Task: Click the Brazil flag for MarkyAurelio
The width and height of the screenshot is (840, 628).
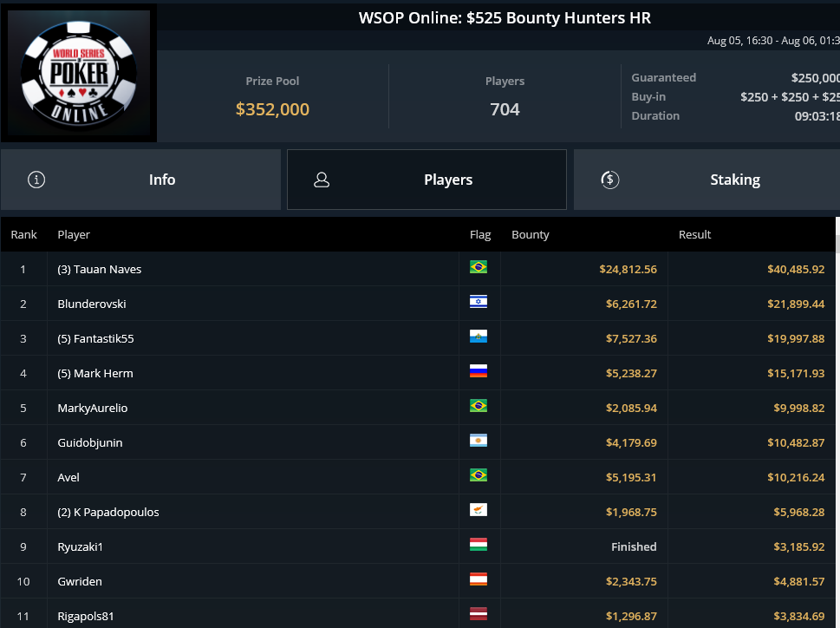Action: pyautogui.click(x=479, y=406)
